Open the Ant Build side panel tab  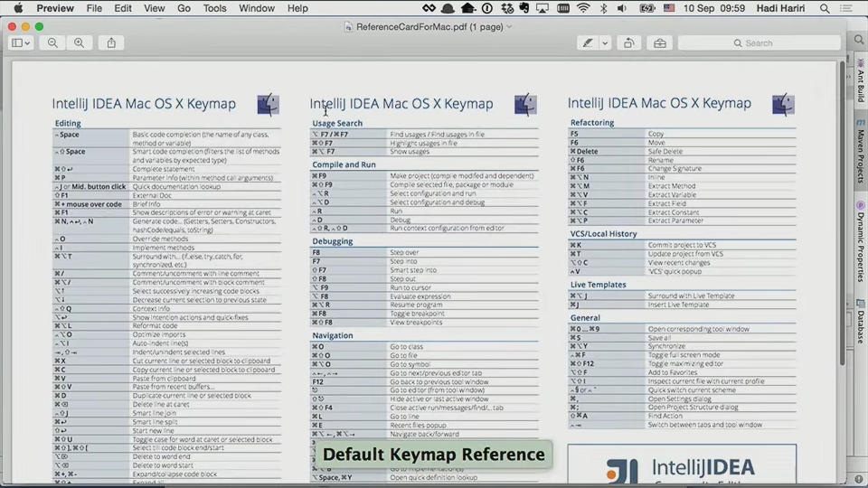click(x=861, y=81)
